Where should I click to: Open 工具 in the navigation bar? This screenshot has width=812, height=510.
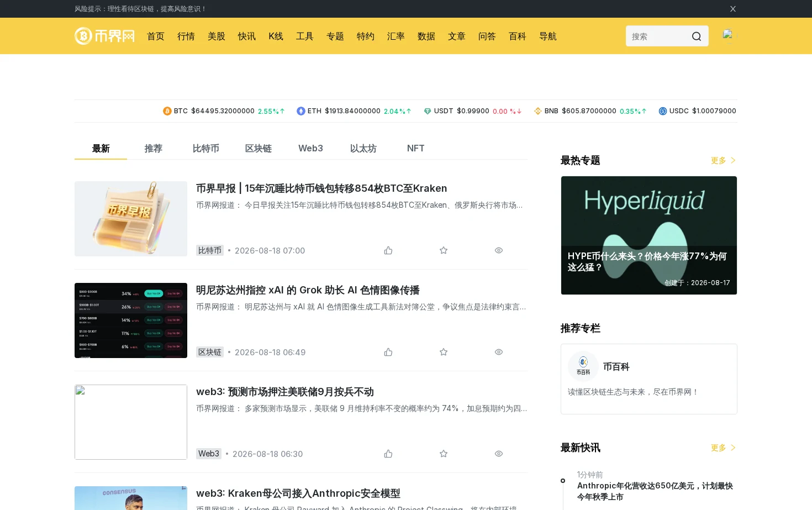(305, 36)
